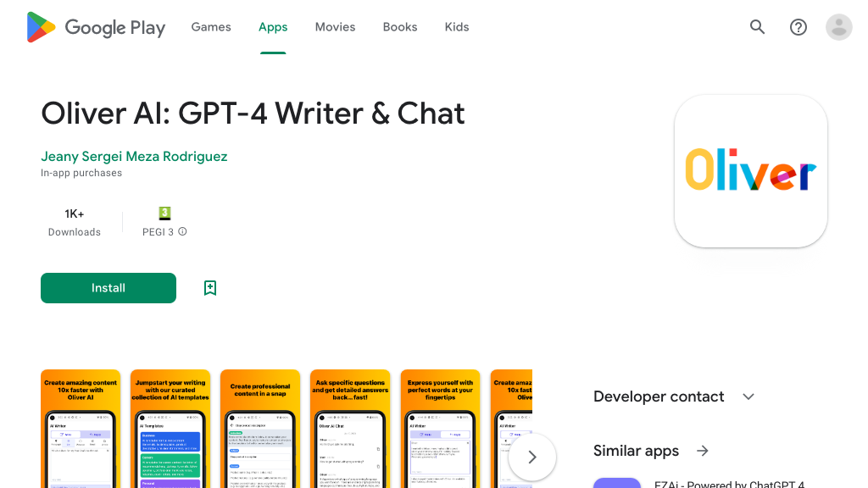868x488 pixels.
Task: Go to the Movies tab
Action: click(335, 27)
